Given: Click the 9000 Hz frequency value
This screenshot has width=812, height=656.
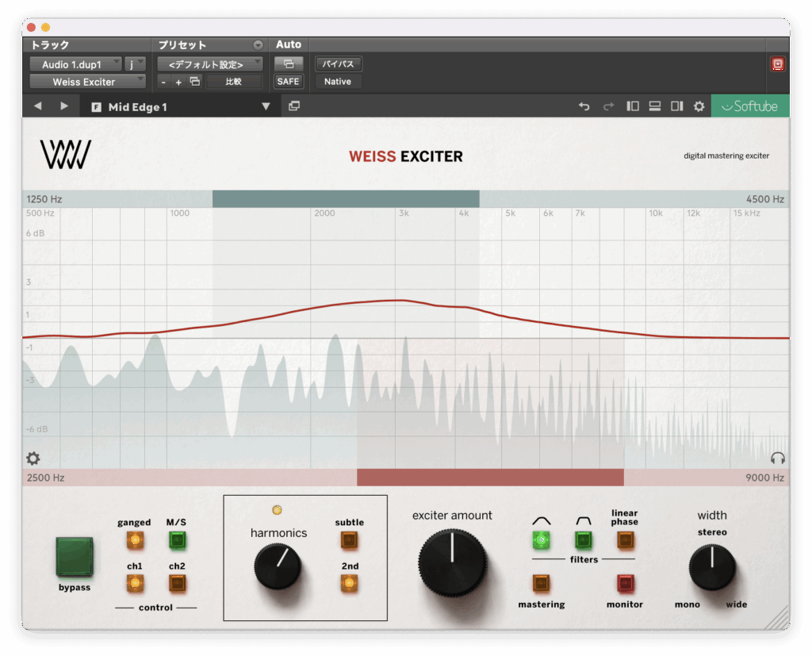Looking at the screenshot, I should pos(765,478).
